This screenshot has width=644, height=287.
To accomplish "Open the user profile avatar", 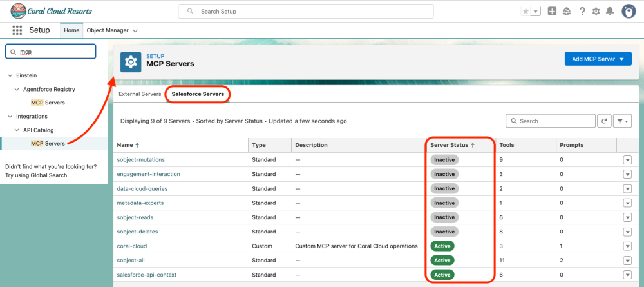I will pyautogui.click(x=629, y=12).
